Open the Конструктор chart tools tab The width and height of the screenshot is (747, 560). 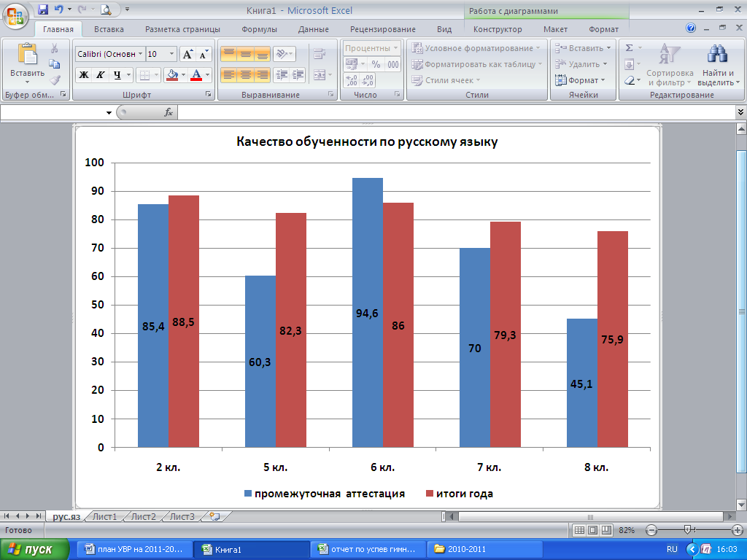(498, 29)
